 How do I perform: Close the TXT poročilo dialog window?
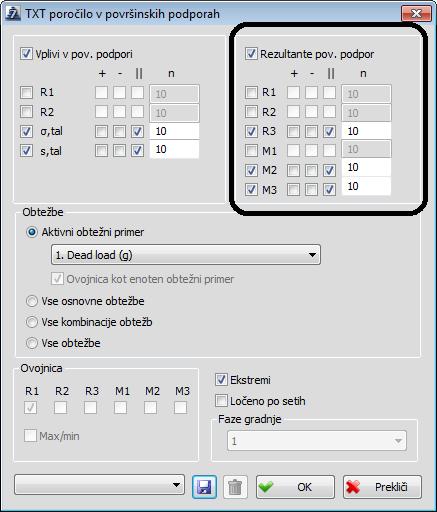click(416, 14)
